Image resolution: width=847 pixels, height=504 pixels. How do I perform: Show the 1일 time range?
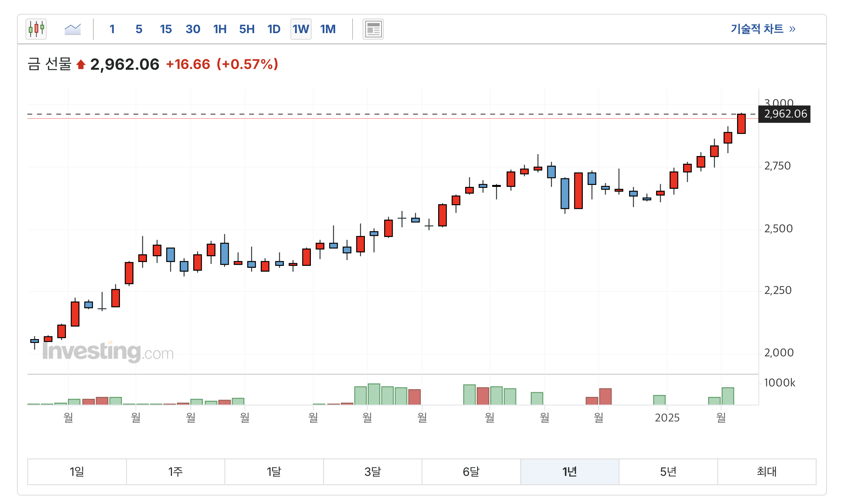77,471
